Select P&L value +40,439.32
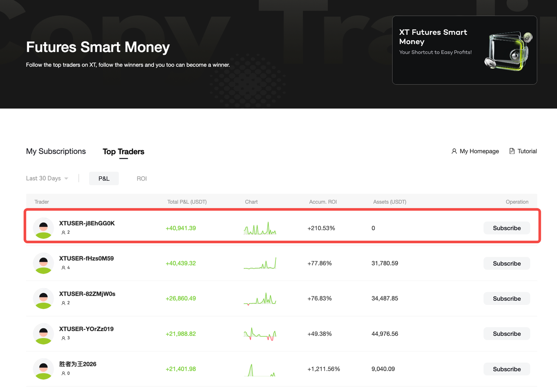This screenshot has height=392, width=557. click(181, 263)
